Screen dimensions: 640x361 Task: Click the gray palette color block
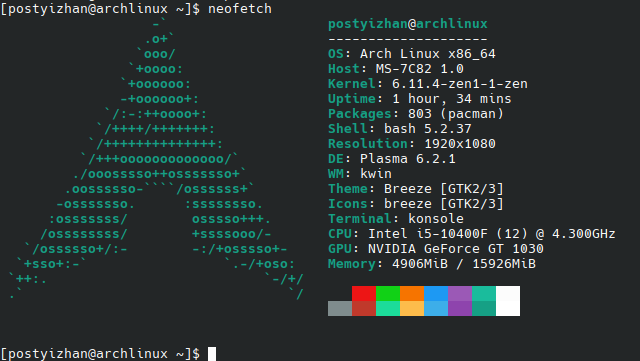click(x=340, y=308)
